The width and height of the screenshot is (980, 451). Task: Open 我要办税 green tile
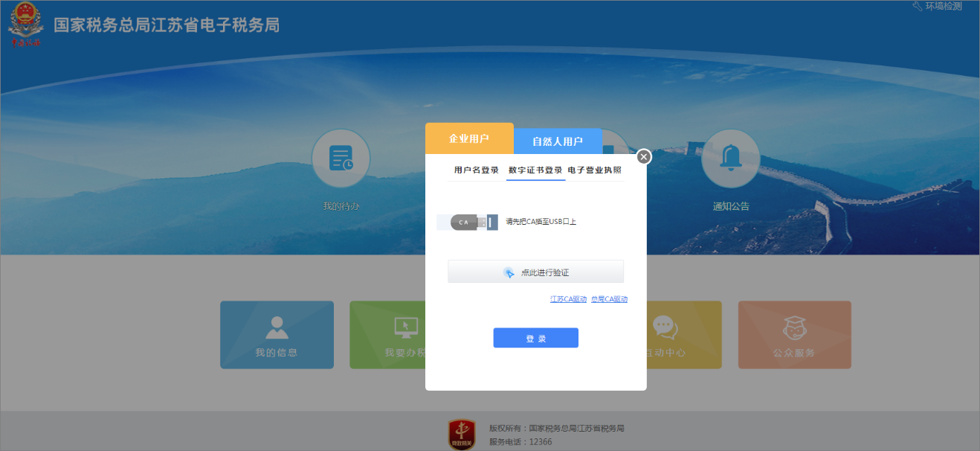387,335
